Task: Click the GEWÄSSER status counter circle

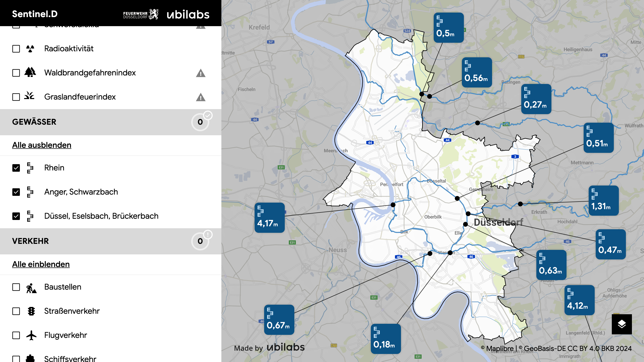Action: point(200,122)
